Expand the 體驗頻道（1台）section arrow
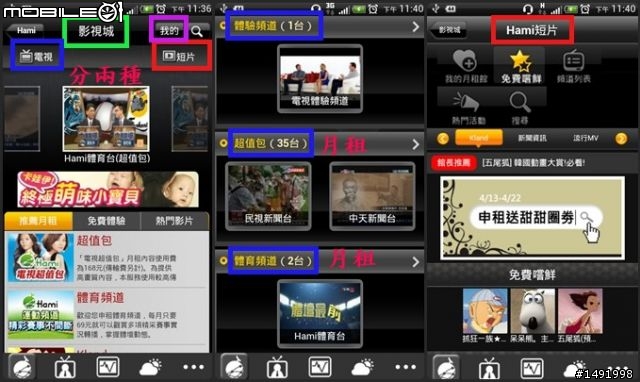Image resolution: width=640 pixels, height=382 pixels. (416, 27)
